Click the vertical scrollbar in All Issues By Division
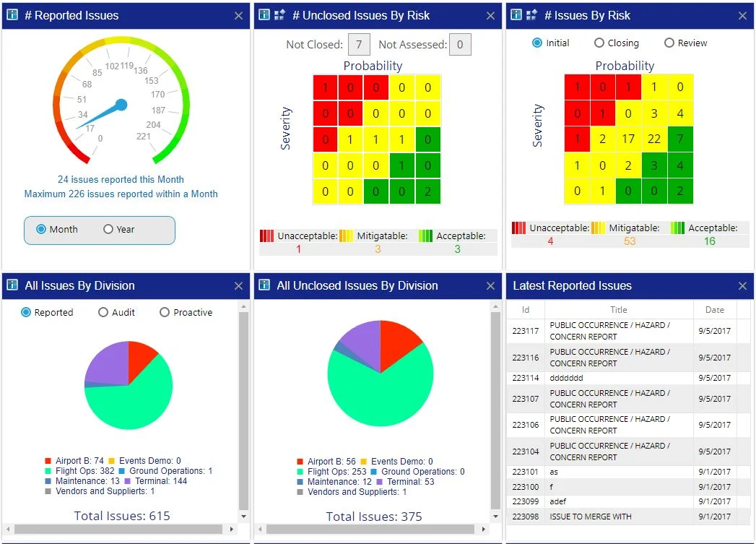 243,412
